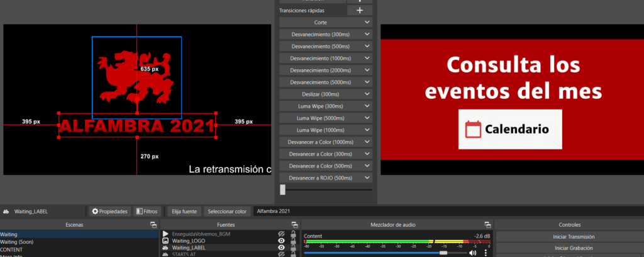Select the Waiting (Soon) scene
The image size is (644, 257).
tap(17, 241)
